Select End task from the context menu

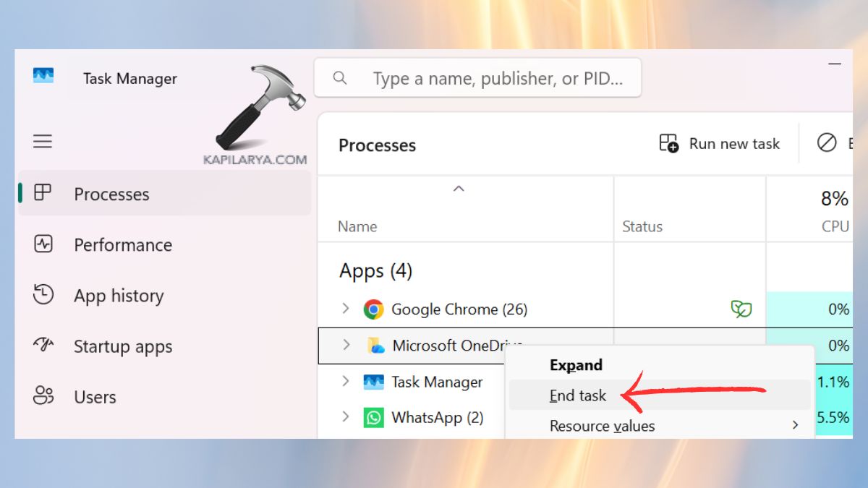578,395
